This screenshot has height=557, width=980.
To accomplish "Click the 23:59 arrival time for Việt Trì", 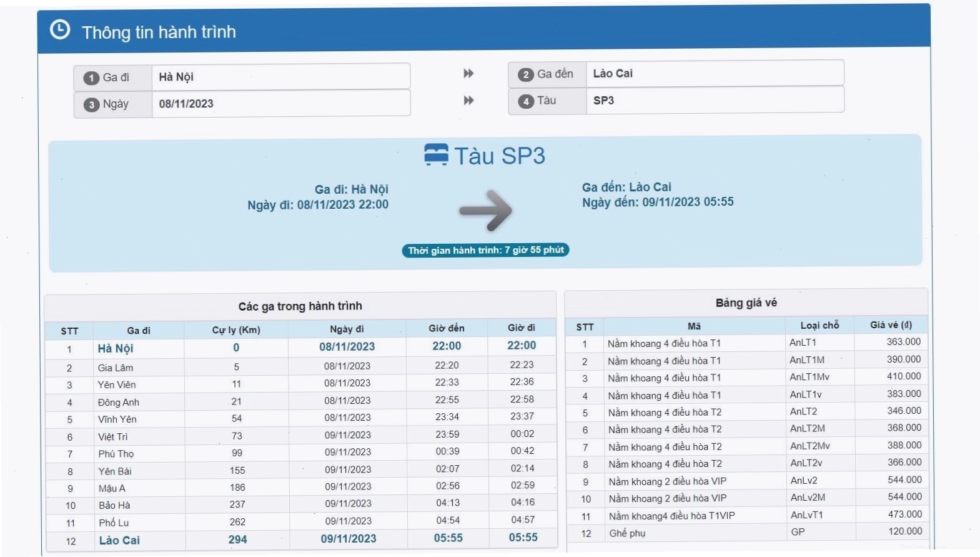I will click(447, 434).
